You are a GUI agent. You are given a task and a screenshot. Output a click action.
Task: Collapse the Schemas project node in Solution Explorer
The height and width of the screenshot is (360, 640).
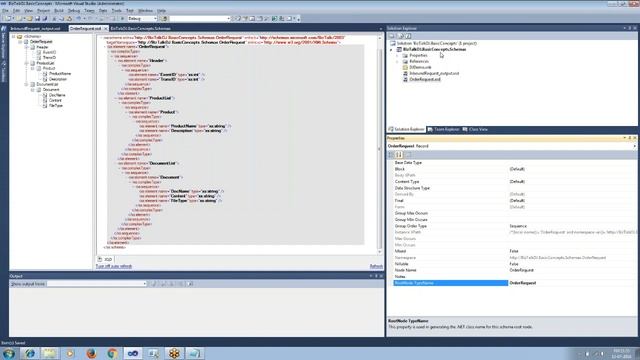391,49
